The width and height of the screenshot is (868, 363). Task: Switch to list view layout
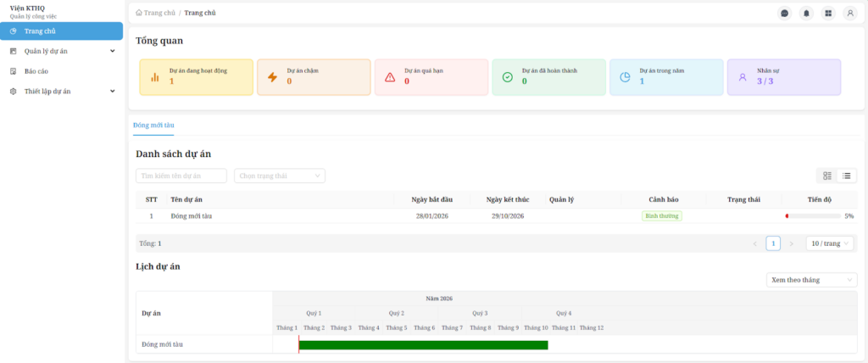pyautogui.click(x=846, y=176)
